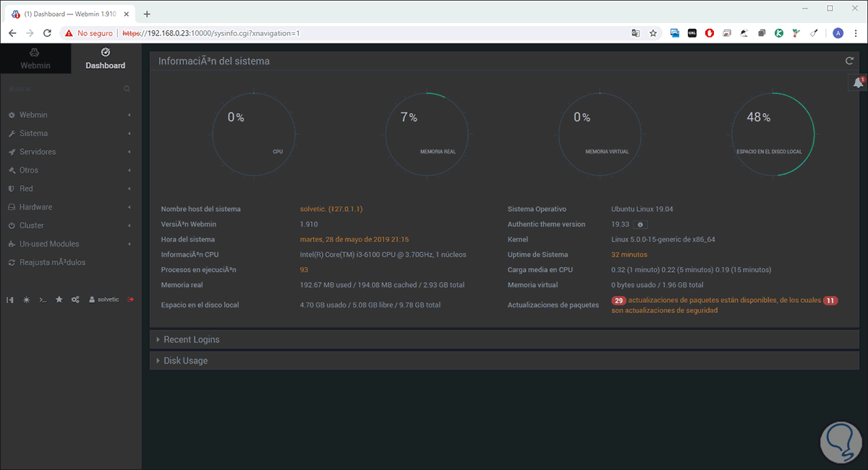This screenshot has width=868, height=470.
Task: Expand the Webmin menu category
Action: (70, 115)
